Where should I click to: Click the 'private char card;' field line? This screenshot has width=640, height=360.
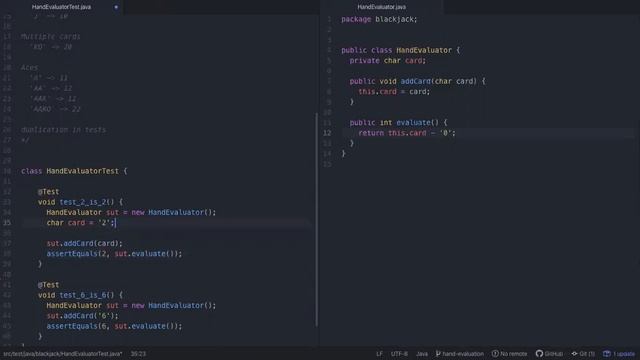[x=387, y=61]
